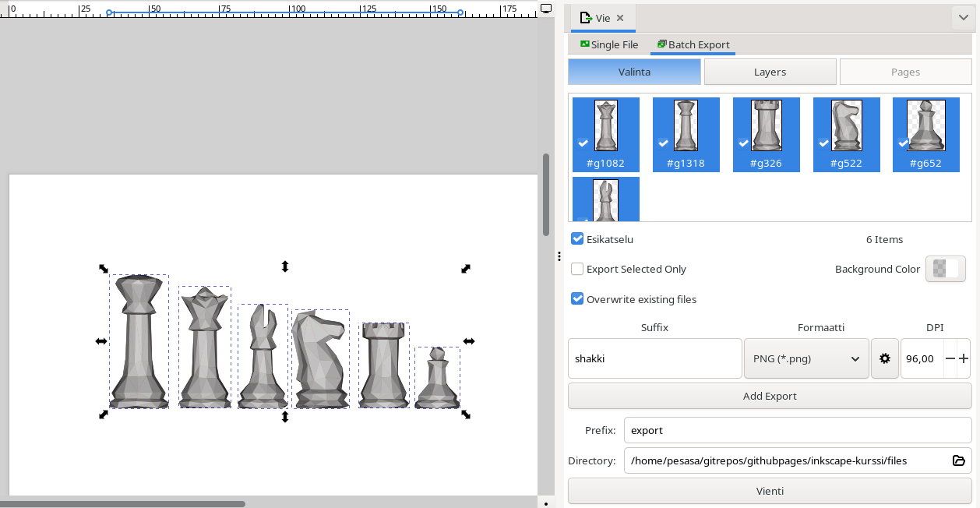This screenshot has height=508, width=980.
Task: Click the top-left corner scale handle
Action: [x=104, y=268]
